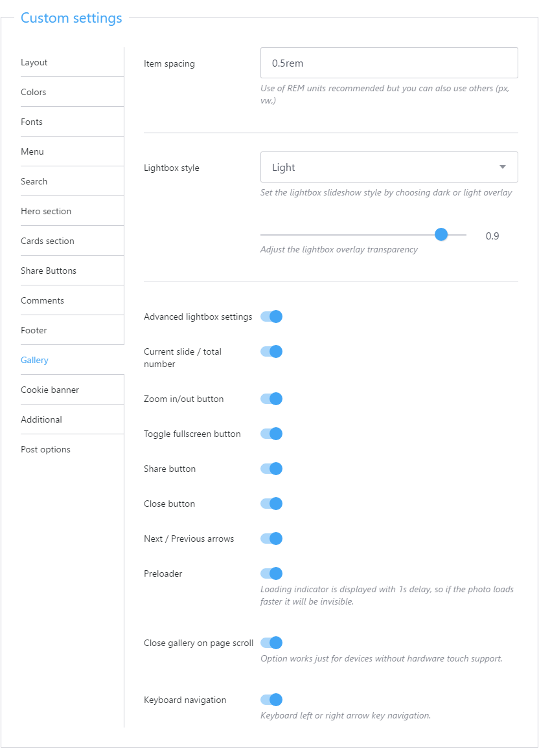
Task: Toggle the Close button option
Action: coord(271,504)
